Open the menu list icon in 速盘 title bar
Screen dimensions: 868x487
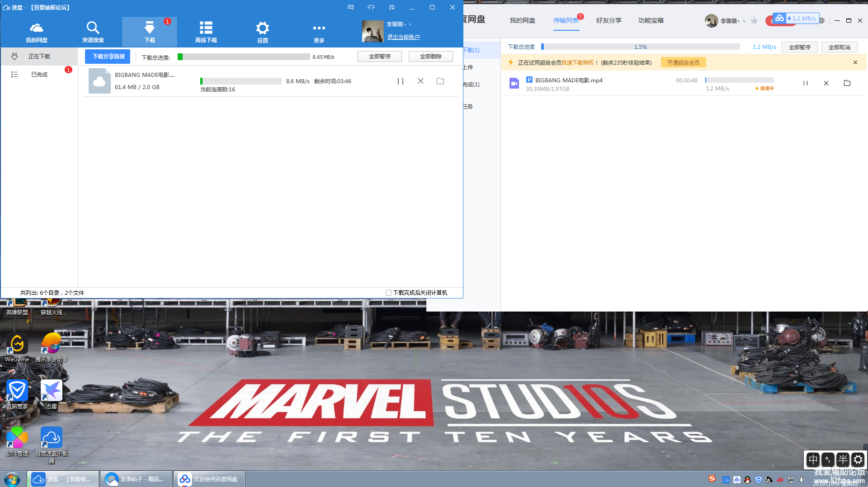[392, 7]
